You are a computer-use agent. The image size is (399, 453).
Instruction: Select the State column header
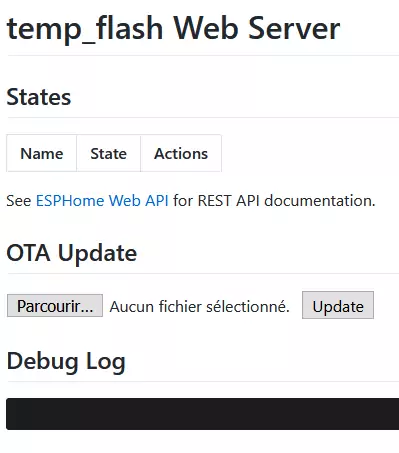click(109, 154)
